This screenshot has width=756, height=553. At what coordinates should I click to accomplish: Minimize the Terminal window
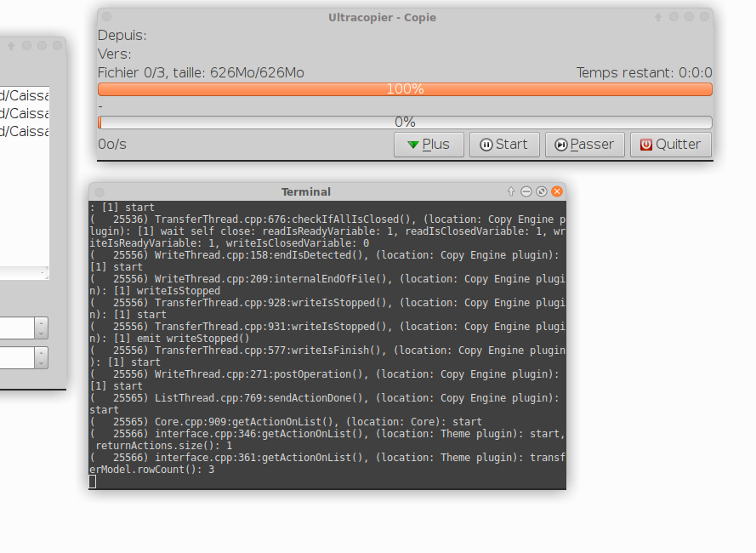pos(526,191)
